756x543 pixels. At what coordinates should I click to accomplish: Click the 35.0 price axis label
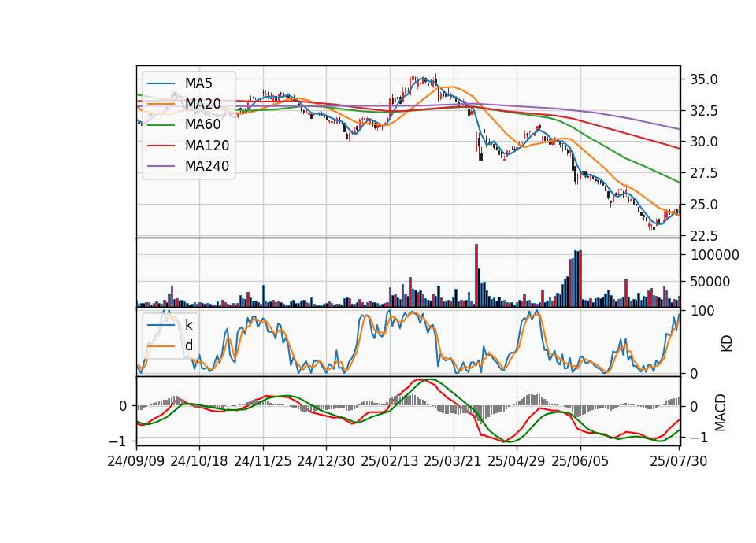(704, 79)
